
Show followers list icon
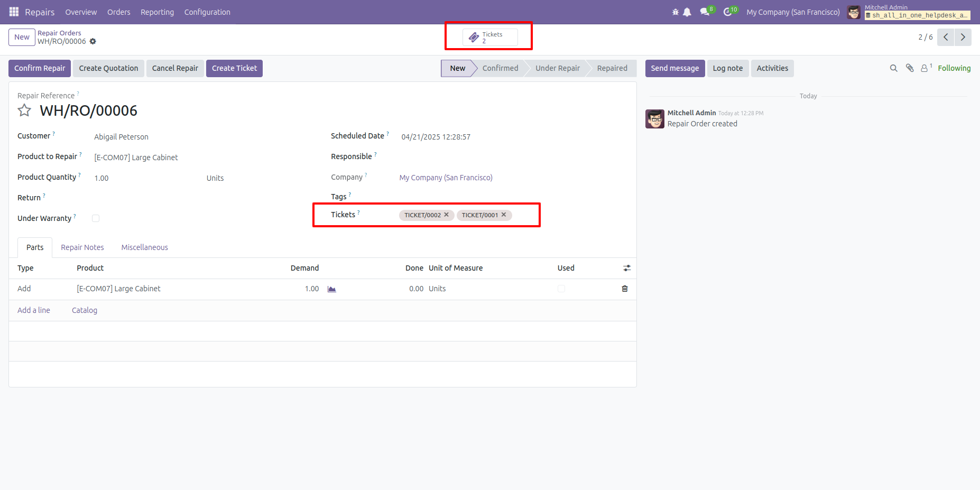[926, 68]
